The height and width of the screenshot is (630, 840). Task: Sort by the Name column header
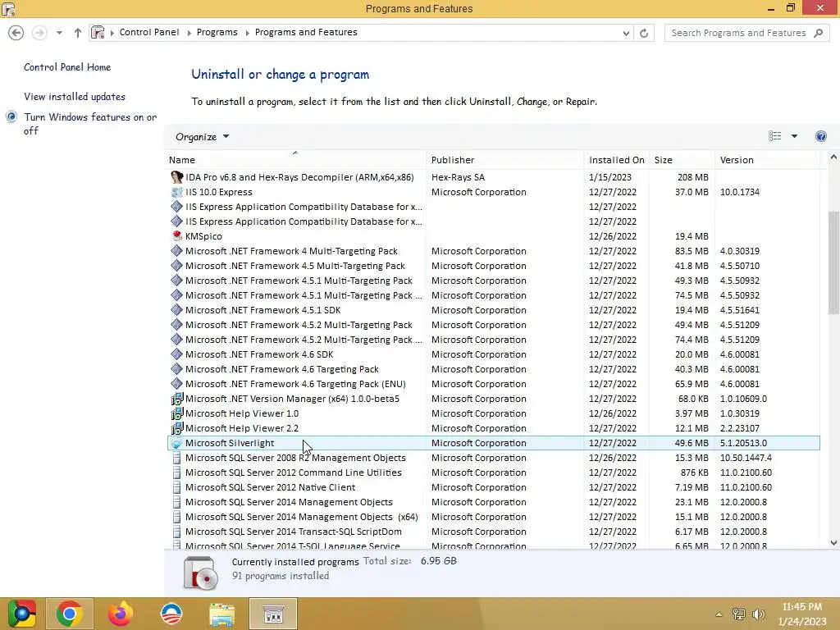(x=295, y=160)
